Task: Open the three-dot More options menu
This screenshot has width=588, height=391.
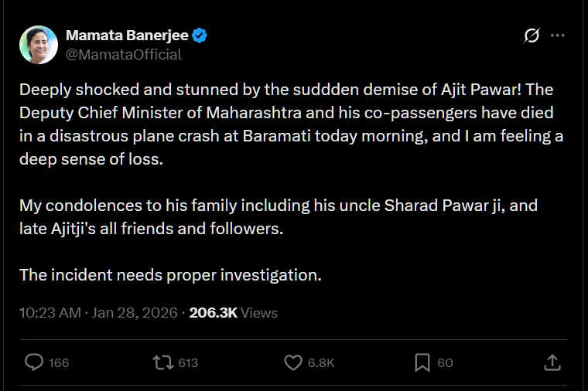Action: coord(557,36)
